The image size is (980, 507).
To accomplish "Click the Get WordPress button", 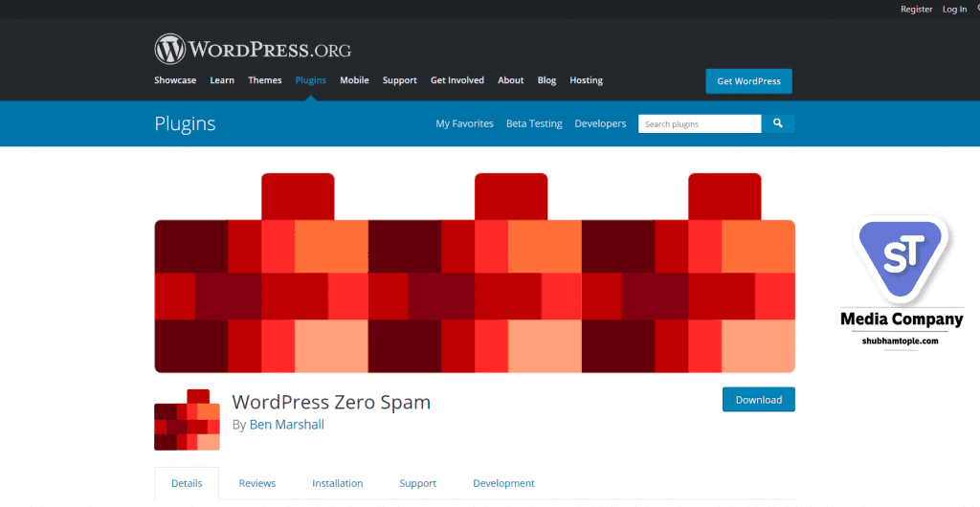I will tap(748, 81).
